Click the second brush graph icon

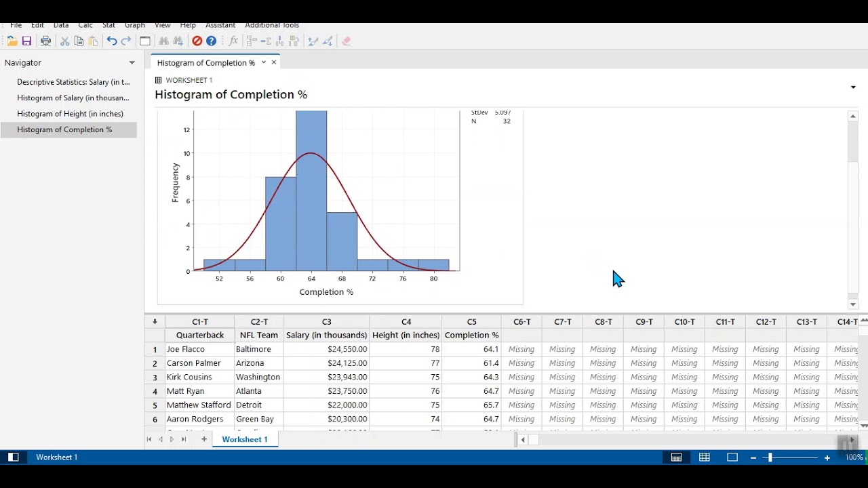click(328, 41)
